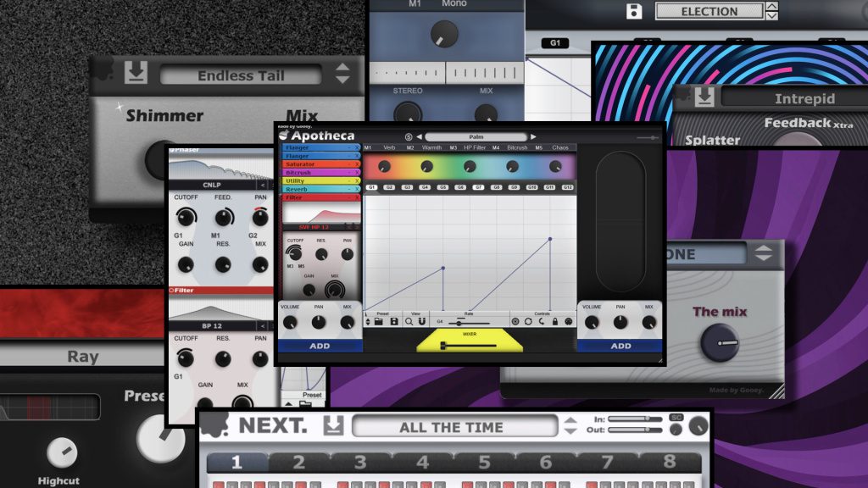Open the stepper arrows beside Endless Tail
Image resolution: width=868 pixels, height=488 pixels.
(x=344, y=75)
